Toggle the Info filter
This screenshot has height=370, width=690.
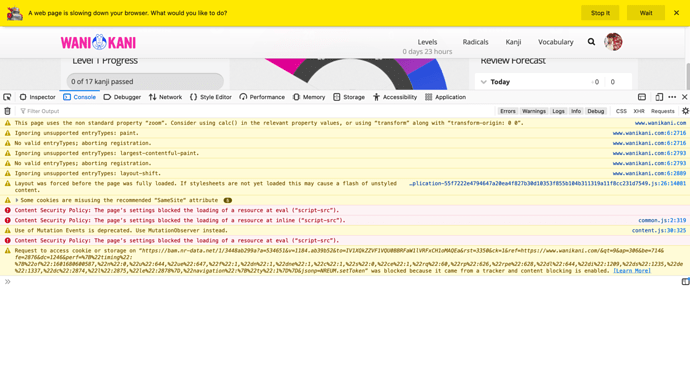576,111
